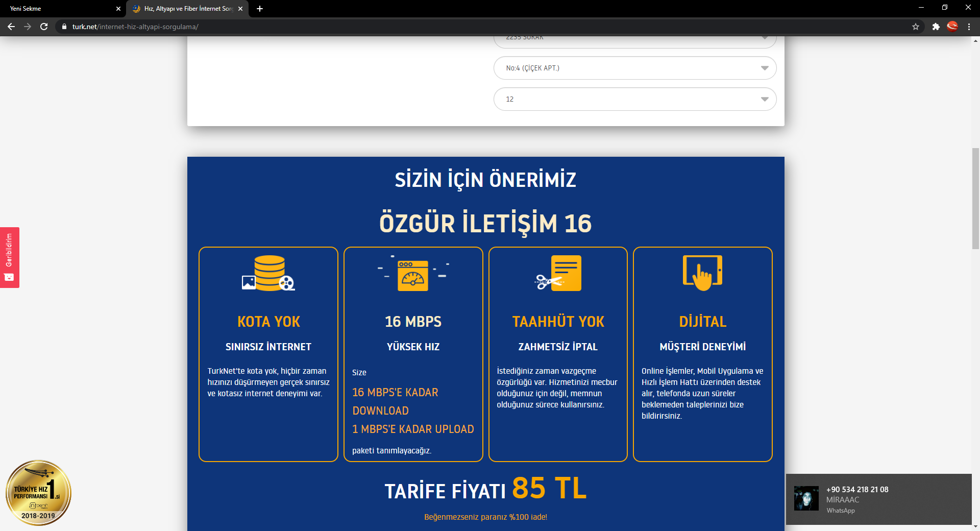Open the Chrome three-dot menu
Image resolution: width=980 pixels, height=531 pixels.
point(969,27)
